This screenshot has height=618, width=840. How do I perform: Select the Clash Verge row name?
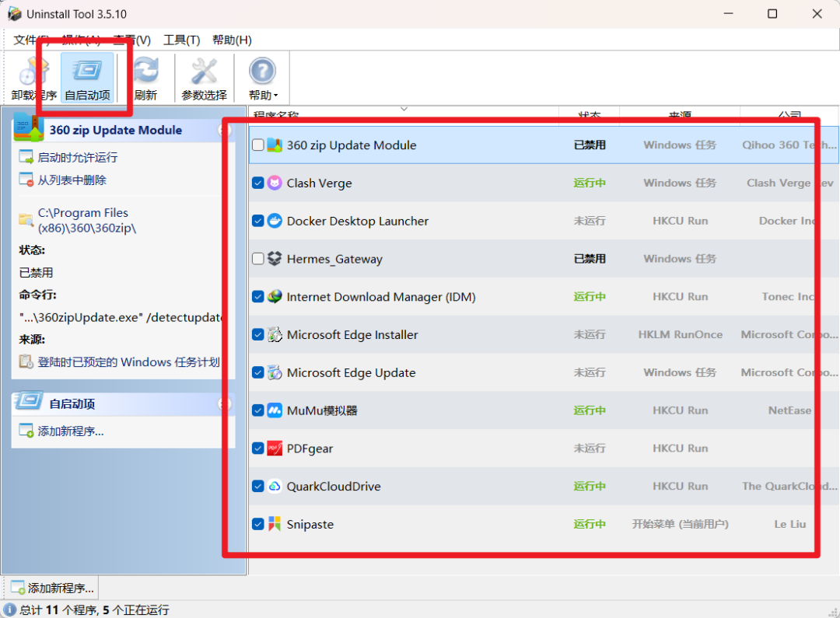[320, 183]
